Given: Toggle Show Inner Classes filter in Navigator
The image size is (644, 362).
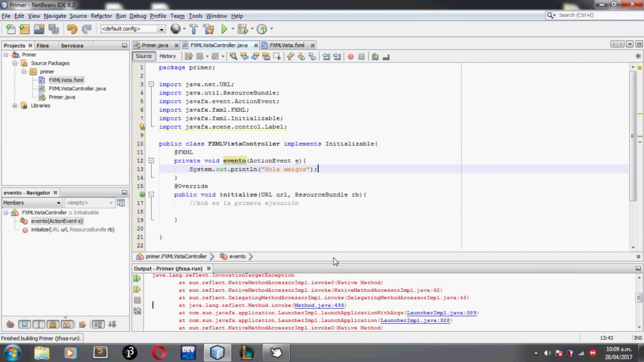Looking at the screenshot, I should coord(67,324).
